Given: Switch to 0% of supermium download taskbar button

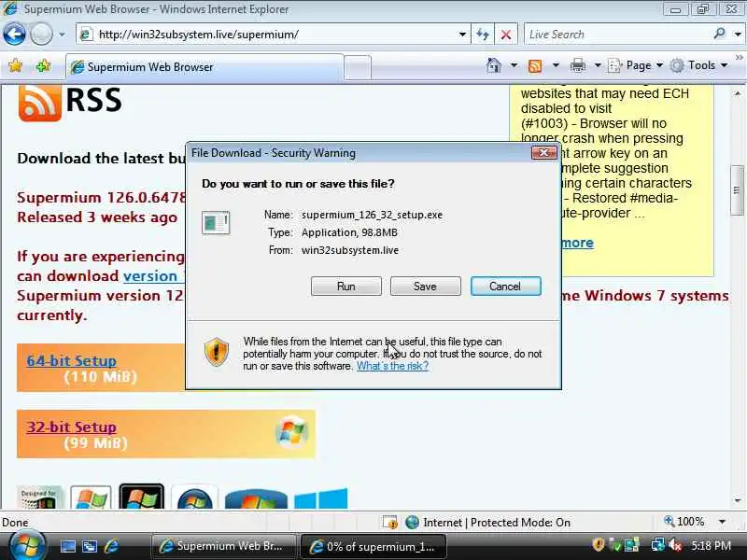Looking at the screenshot, I should point(374,547).
